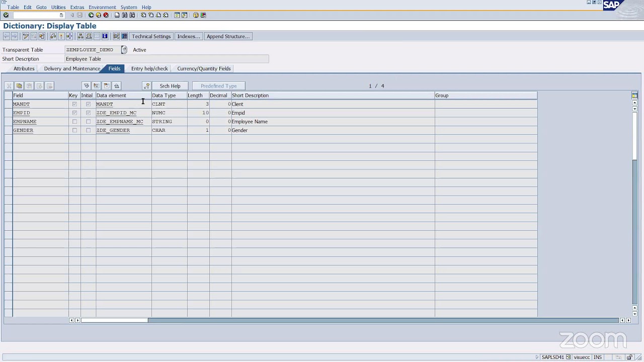Open the command field history dropdown
This screenshot has height=362, width=644.
[61, 15]
